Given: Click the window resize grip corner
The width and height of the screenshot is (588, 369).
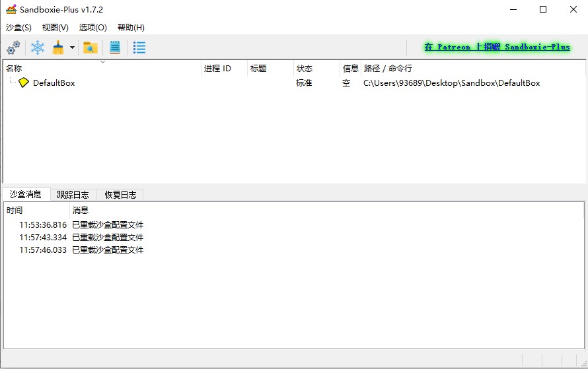Looking at the screenshot, I should tap(583, 363).
